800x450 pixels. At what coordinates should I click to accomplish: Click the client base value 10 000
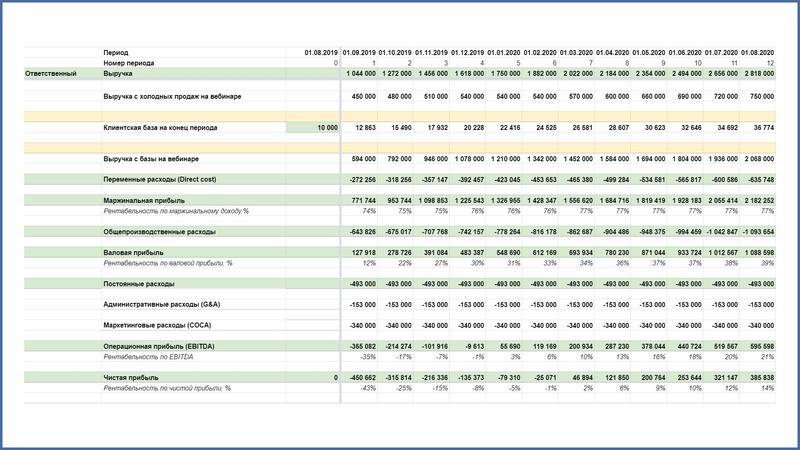click(x=328, y=128)
